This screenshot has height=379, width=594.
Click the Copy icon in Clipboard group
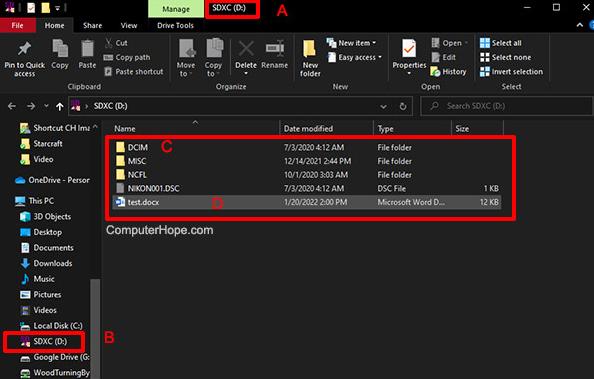(60, 49)
